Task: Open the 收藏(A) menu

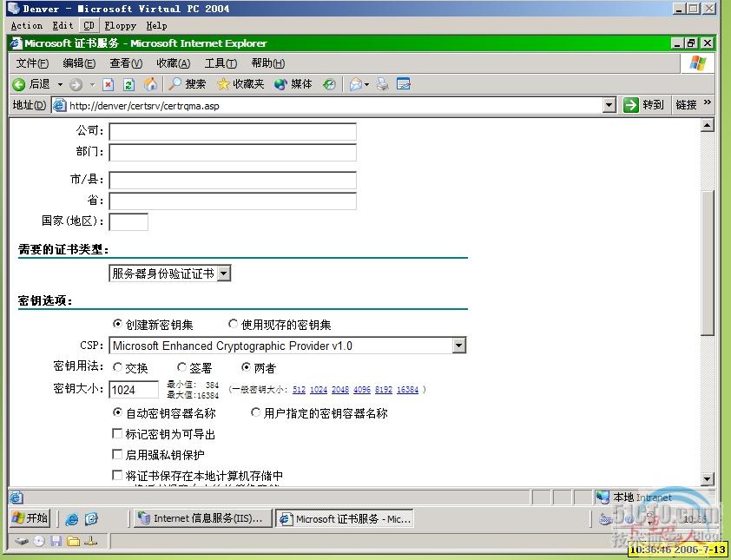Action: point(173,63)
